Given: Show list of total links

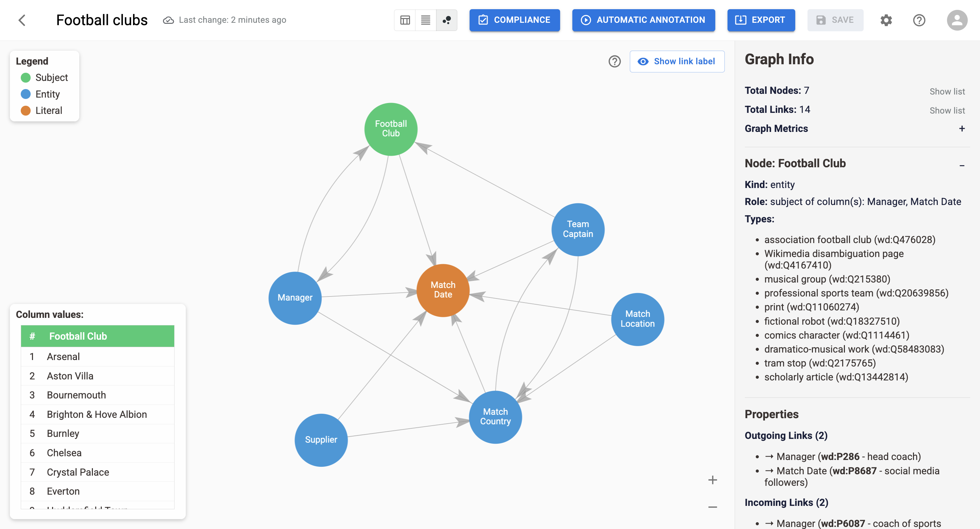Looking at the screenshot, I should point(947,110).
